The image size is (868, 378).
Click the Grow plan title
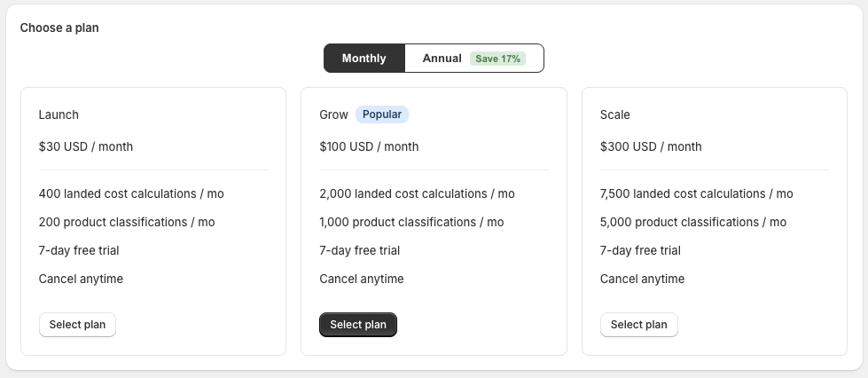pyautogui.click(x=334, y=114)
